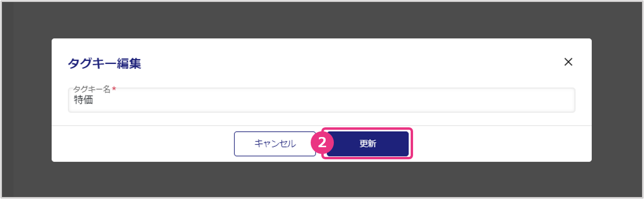This screenshot has height=199, width=644.
Task: Click the 特価 text in the field
Action: [83, 101]
